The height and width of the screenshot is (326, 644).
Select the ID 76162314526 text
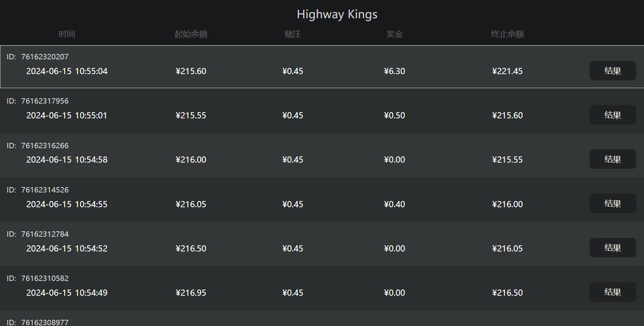38,190
